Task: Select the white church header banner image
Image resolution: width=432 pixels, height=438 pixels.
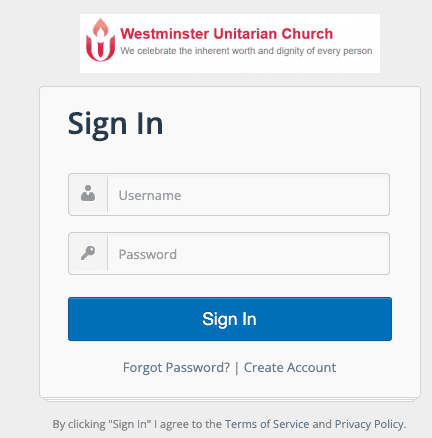Action: click(x=230, y=43)
